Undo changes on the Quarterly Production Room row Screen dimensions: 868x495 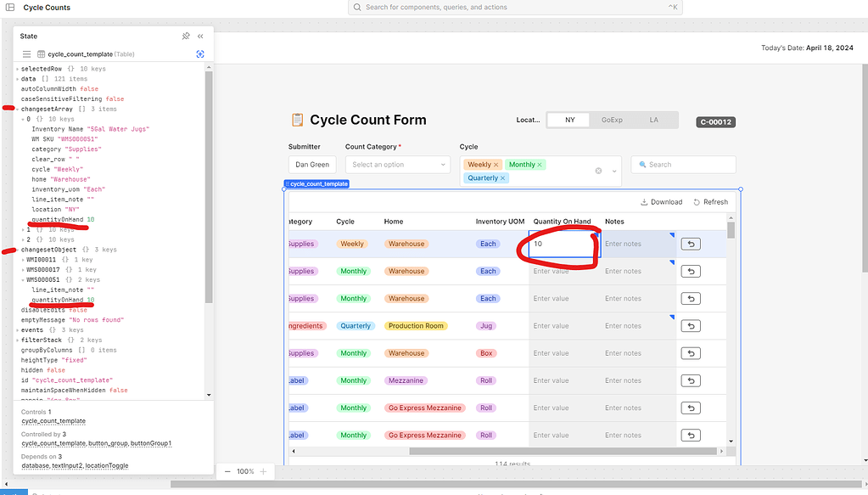(x=691, y=326)
